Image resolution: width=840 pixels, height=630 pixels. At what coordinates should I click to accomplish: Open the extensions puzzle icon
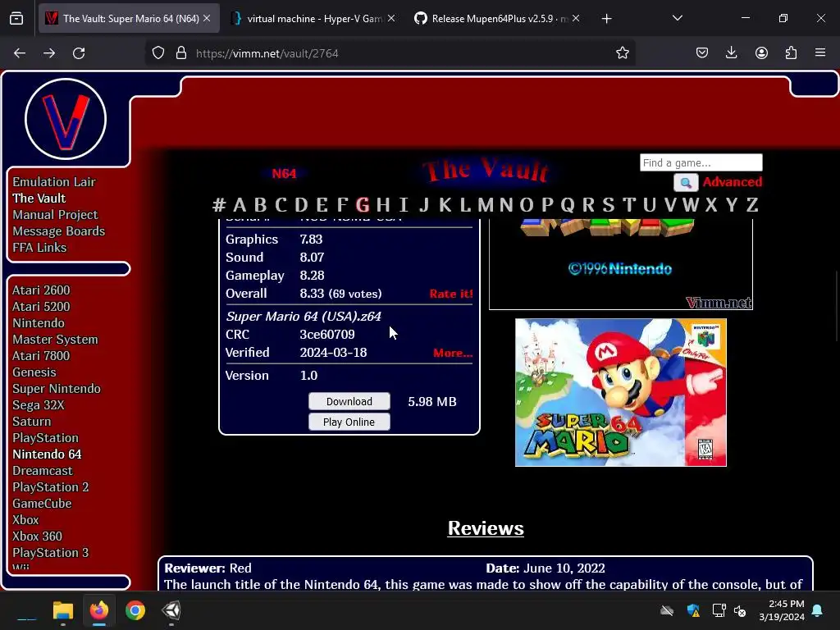tap(791, 53)
